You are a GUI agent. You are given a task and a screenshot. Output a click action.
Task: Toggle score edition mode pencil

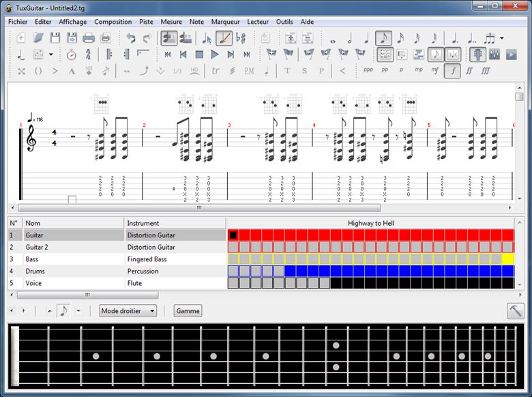tap(224, 38)
